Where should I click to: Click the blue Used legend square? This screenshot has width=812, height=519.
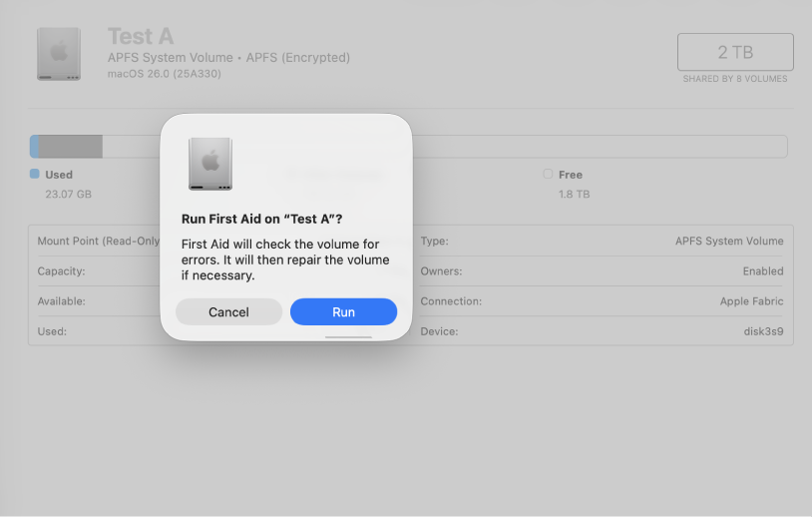(35, 175)
